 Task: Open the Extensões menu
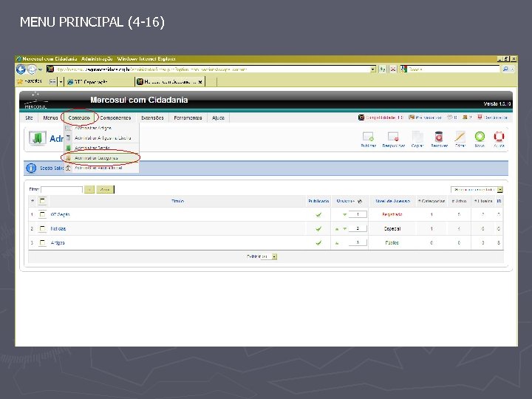click(x=152, y=117)
